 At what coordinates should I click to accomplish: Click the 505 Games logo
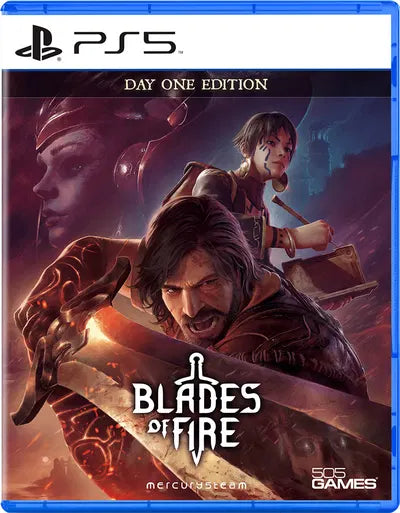(x=344, y=478)
